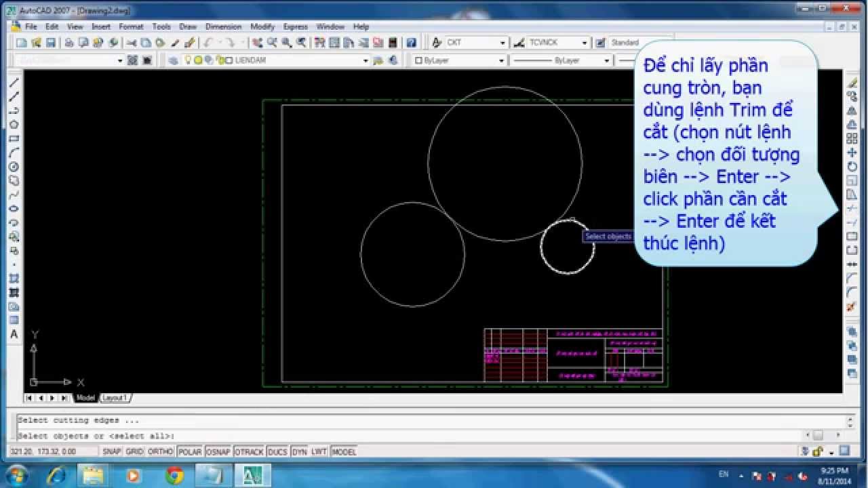Open the Modify menu

click(x=262, y=26)
